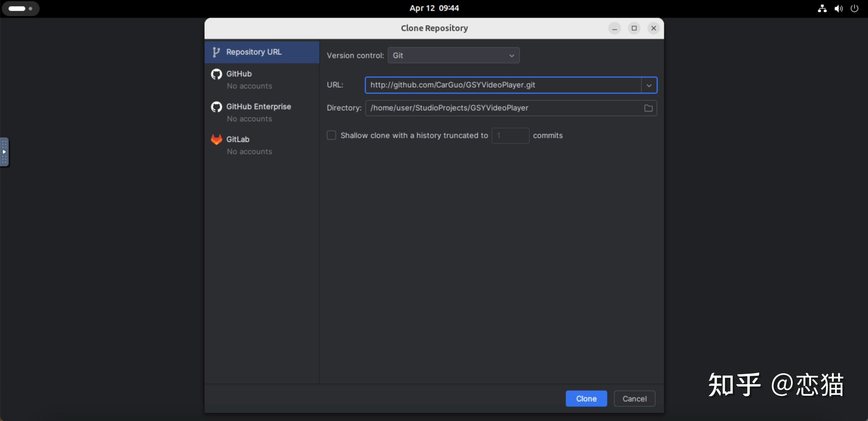The width and height of the screenshot is (868, 421).
Task: Close the Clone Repository window
Action: (653, 28)
